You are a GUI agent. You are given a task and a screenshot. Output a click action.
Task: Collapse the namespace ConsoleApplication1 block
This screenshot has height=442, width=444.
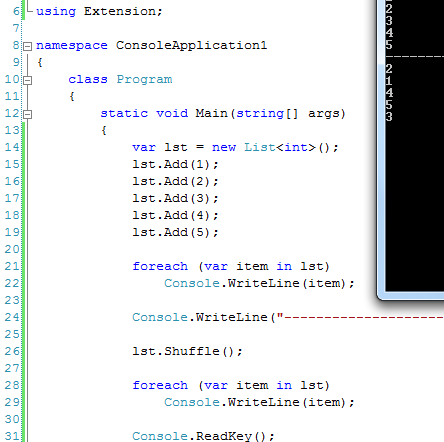[x=28, y=46]
